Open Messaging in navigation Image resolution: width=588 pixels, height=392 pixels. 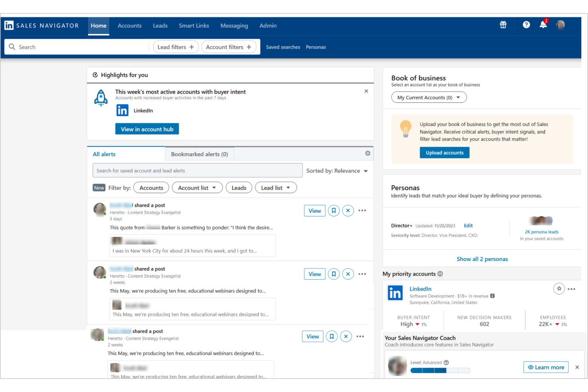(234, 26)
